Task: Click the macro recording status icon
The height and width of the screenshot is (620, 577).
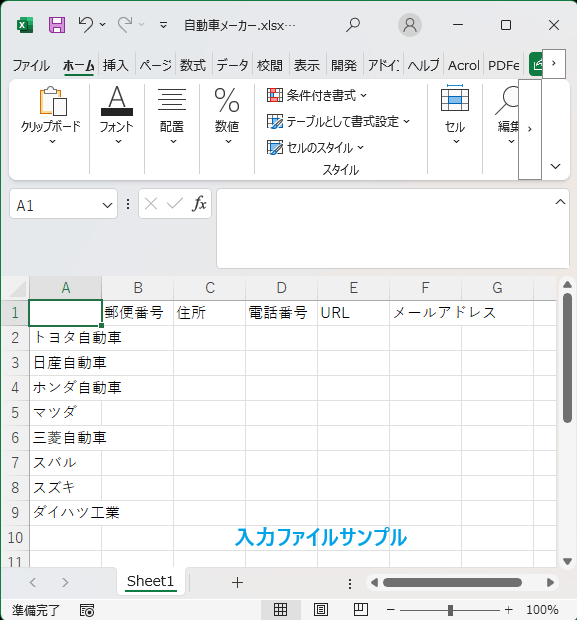Action: coord(87,610)
